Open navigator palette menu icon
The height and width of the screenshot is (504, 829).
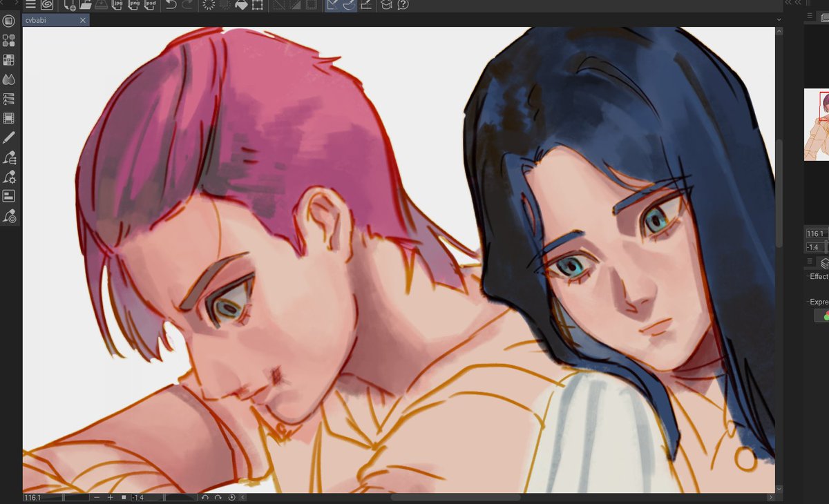[x=810, y=15]
